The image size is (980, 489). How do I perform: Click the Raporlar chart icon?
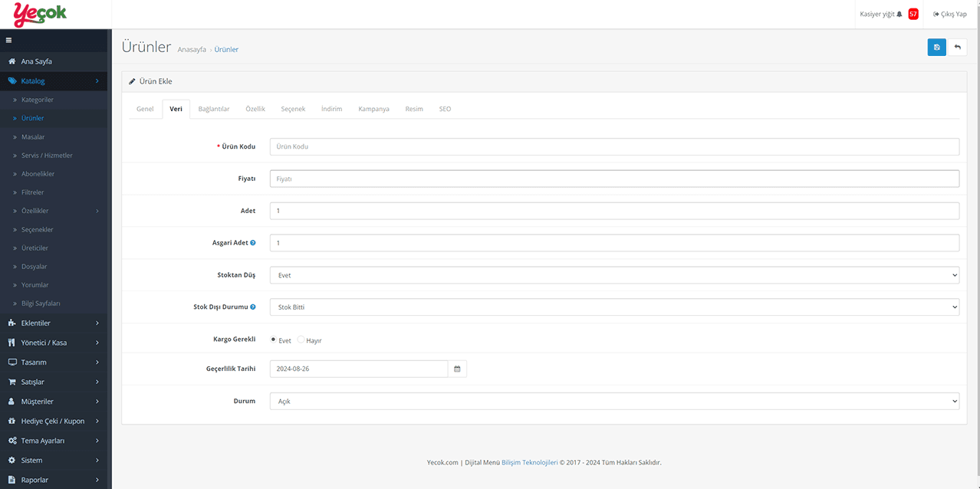click(12, 480)
